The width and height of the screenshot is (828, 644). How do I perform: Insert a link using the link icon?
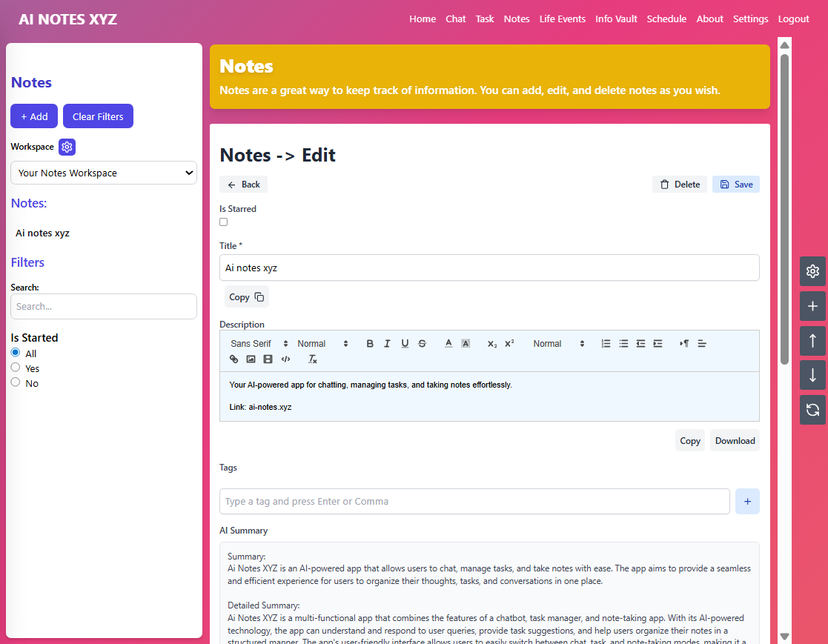[234, 359]
